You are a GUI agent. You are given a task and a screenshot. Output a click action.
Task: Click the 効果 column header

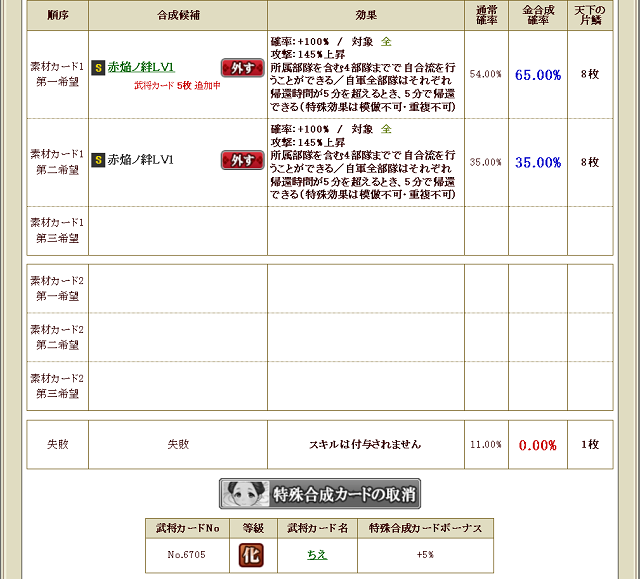(x=366, y=16)
